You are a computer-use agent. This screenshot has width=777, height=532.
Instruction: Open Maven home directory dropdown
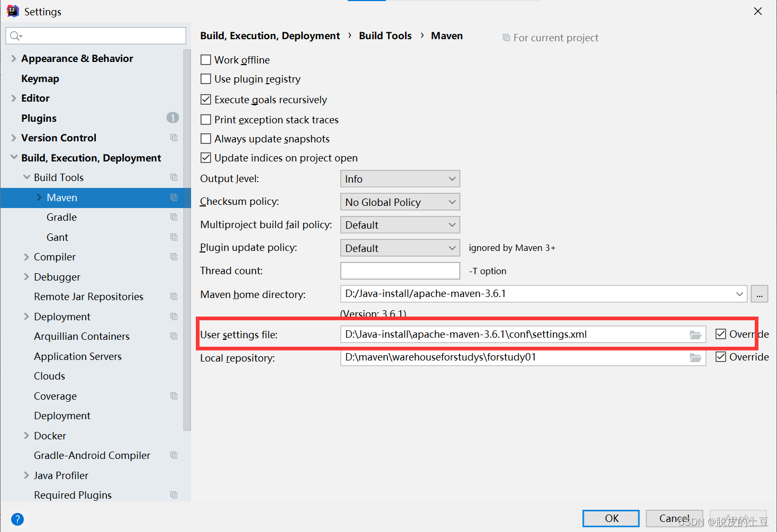pos(739,294)
